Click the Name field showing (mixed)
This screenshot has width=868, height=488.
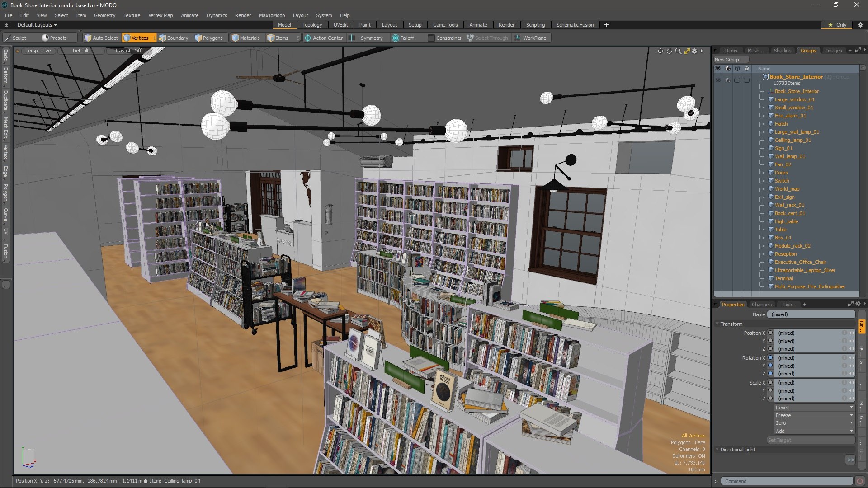pos(811,314)
